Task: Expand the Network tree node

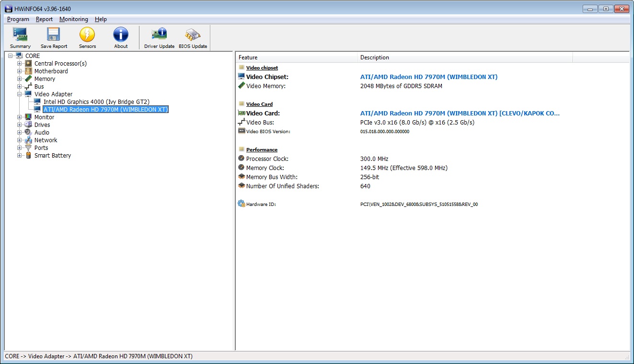Action: pos(20,140)
